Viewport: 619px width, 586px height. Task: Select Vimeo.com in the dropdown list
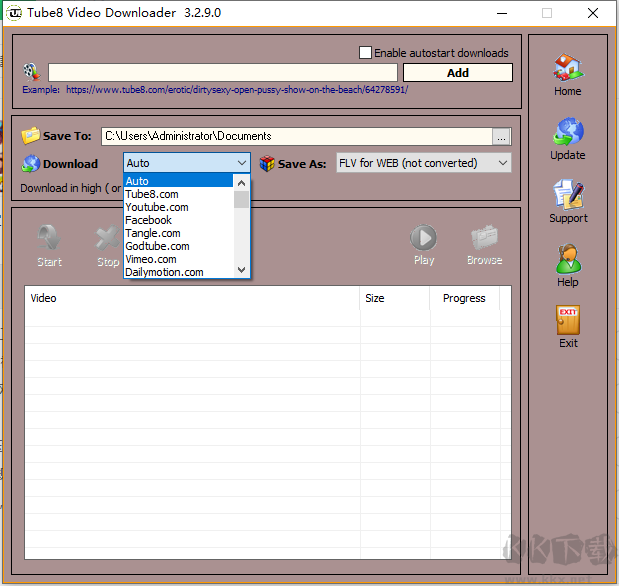pos(178,259)
